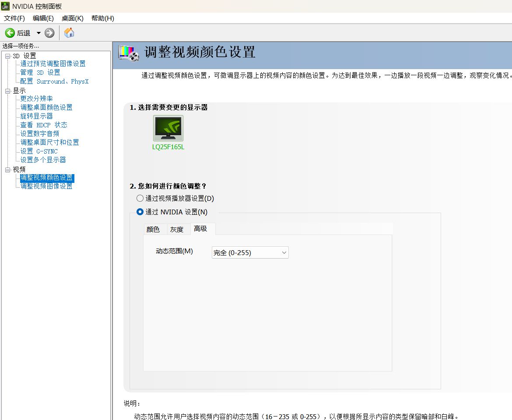The image size is (512, 420).
Task: Click the grey Forward arrow icon
Action: (x=49, y=33)
